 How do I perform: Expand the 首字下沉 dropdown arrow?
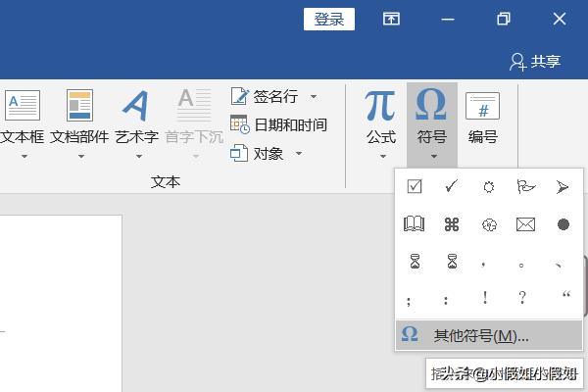tap(196, 156)
